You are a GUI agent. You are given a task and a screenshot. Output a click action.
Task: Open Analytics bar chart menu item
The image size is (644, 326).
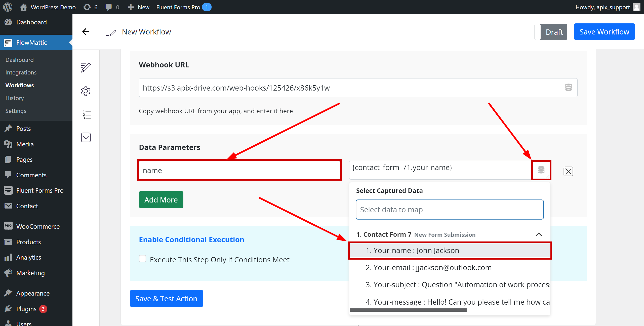pos(36,257)
